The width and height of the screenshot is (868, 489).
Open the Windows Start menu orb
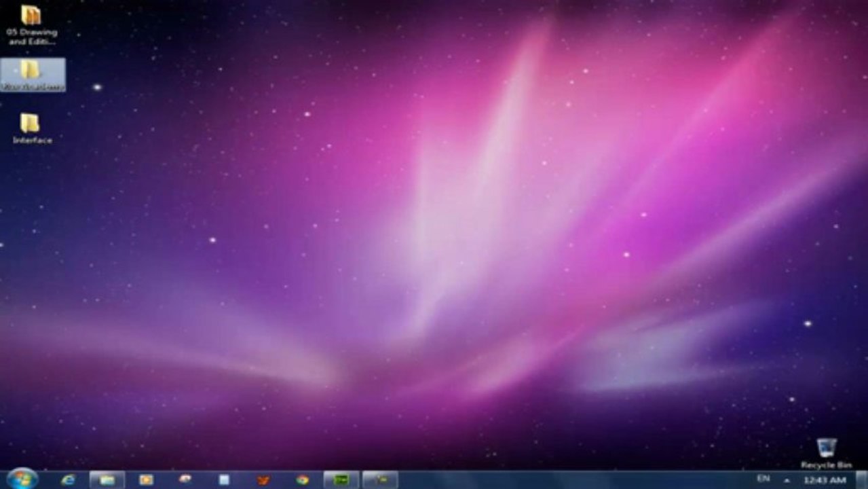tap(21, 479)
